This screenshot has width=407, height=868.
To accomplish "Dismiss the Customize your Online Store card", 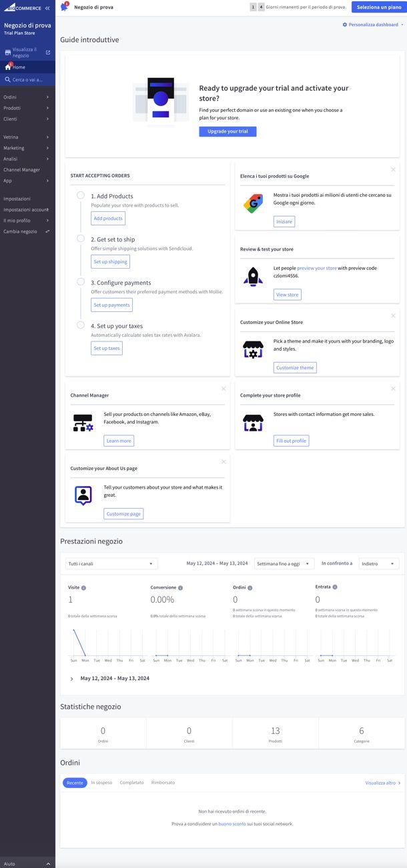I will [x=393, y=315].
